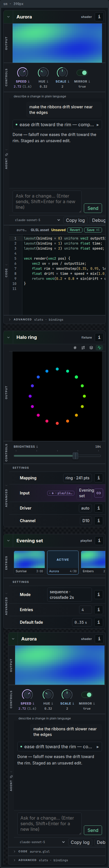
Task: Open info for Default fade row
Action: tap(99, 622)
